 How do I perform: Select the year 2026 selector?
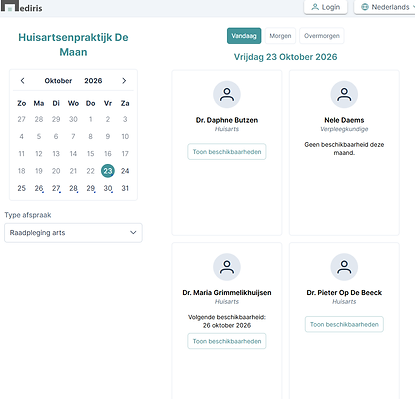[93, 81]
